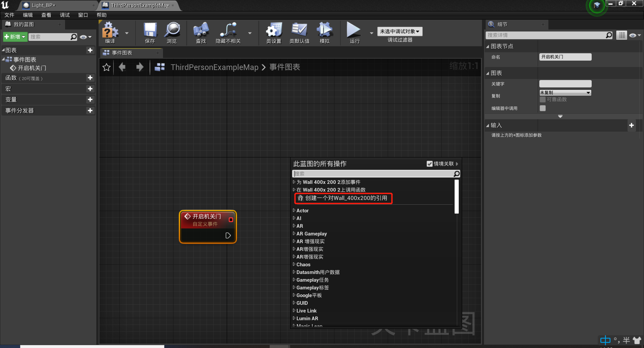Click 事件图表 breadcrumb link

point(285,67)
